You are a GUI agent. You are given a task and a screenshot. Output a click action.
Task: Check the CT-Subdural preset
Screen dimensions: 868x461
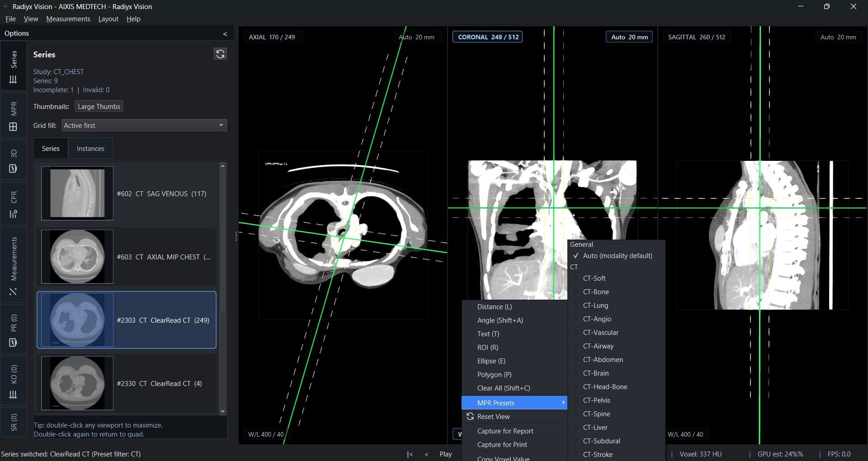(576, 441)
